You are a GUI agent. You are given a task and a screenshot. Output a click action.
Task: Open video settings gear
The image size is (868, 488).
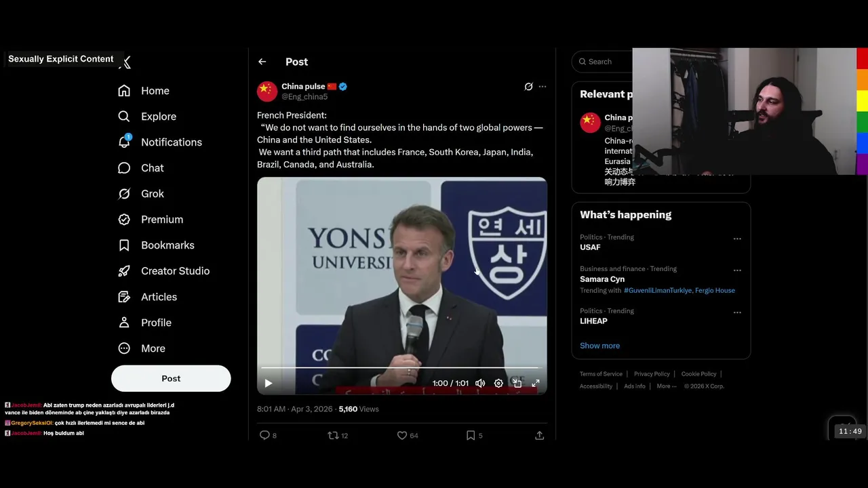click(498, 383)
